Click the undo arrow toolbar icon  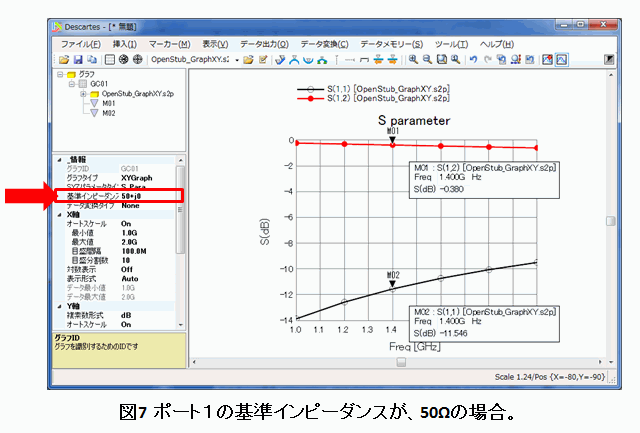(474, 60)
